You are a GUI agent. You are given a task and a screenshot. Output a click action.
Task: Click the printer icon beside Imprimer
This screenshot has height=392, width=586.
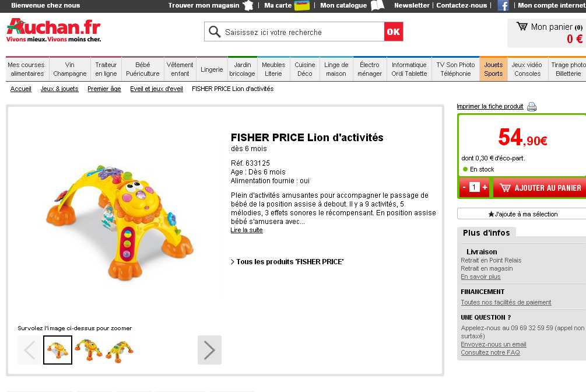pyautogui.click(x=531, y=107)
